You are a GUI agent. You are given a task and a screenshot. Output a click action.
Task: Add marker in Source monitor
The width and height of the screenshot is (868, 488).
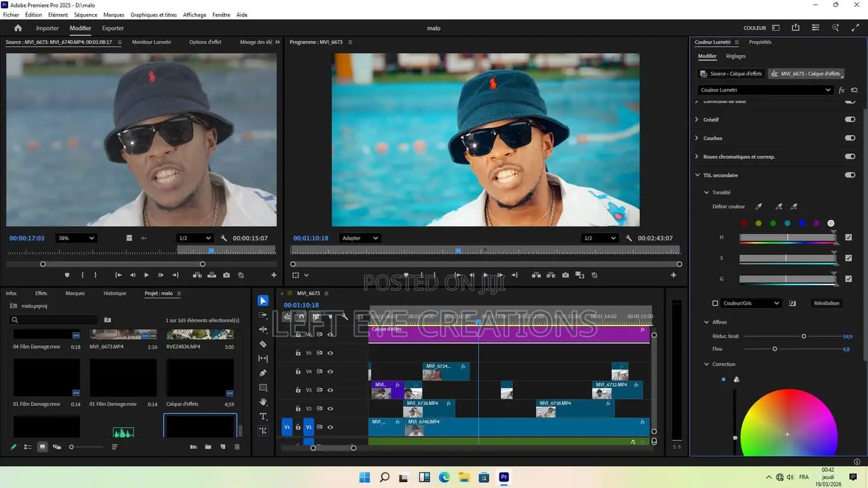pos(67,275)
